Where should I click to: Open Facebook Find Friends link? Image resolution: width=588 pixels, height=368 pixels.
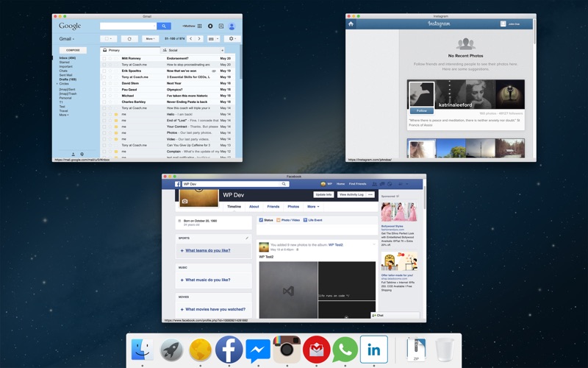coord(357,184)
